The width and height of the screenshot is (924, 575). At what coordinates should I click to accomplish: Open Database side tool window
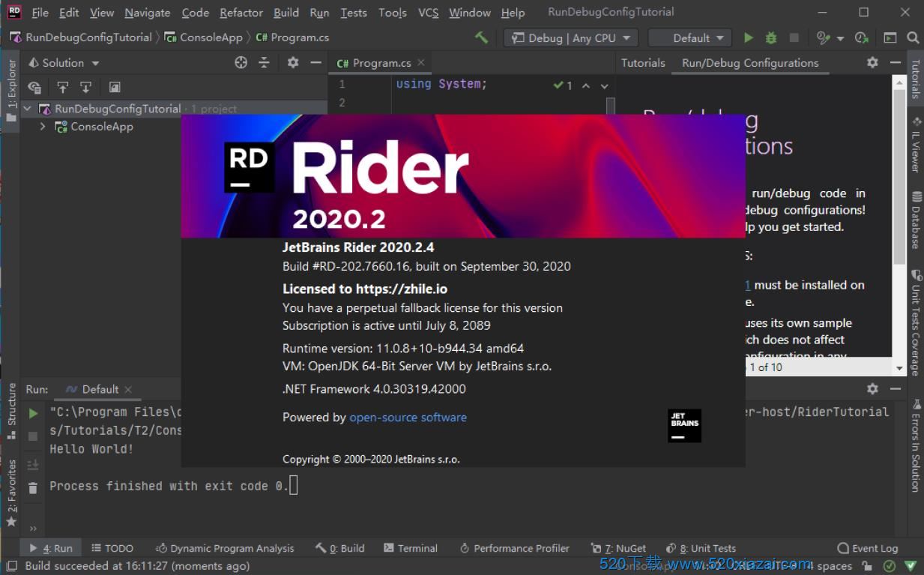point(916,220)
